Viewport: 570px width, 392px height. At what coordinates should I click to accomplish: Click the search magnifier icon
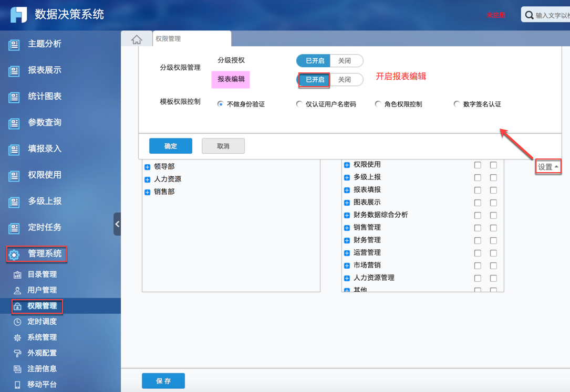pos(530,15)
